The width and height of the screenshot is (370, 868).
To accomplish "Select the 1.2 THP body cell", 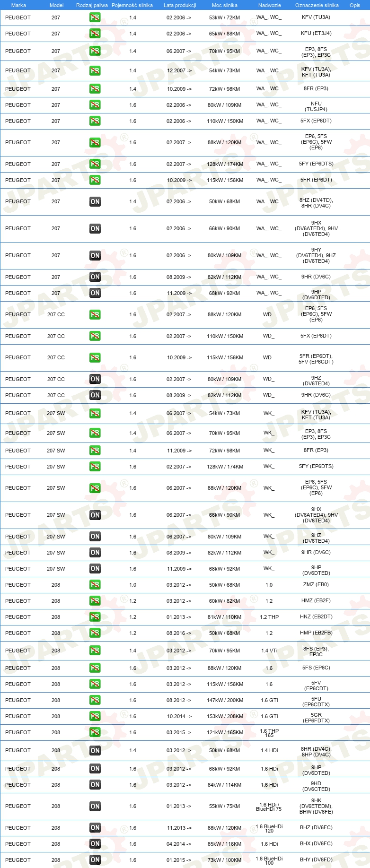I will [x=269, y=617].
